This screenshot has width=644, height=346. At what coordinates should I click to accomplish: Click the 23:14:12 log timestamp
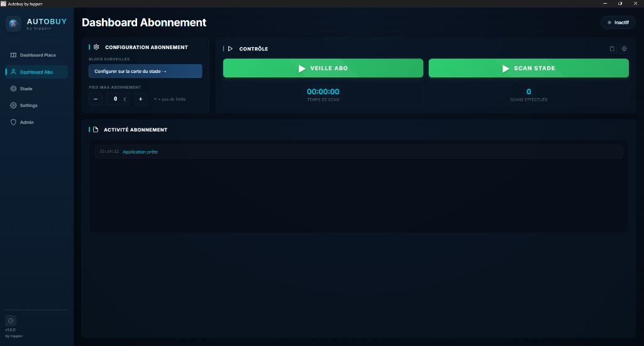109,152
